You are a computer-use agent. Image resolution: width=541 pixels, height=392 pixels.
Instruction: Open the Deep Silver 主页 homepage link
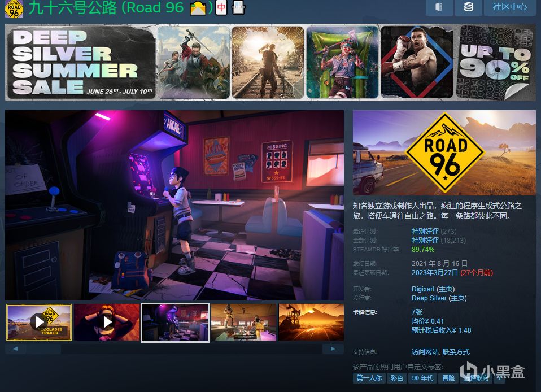point(458,298)
